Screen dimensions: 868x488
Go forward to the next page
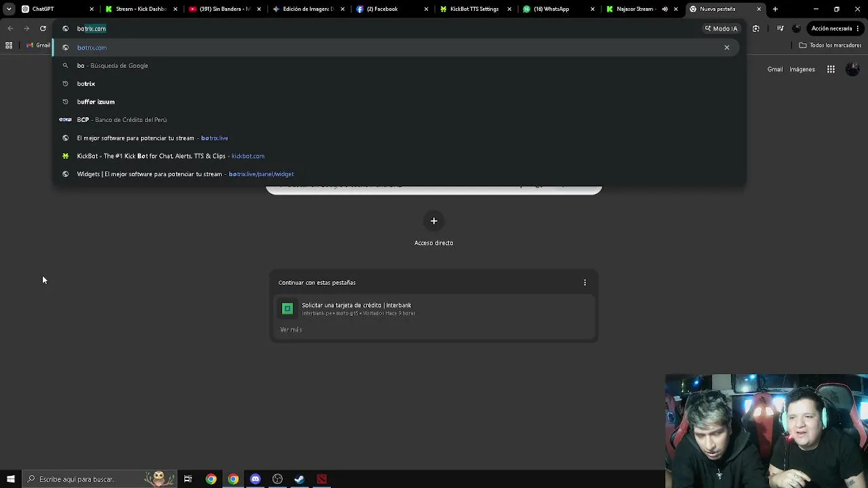[26, 28]
